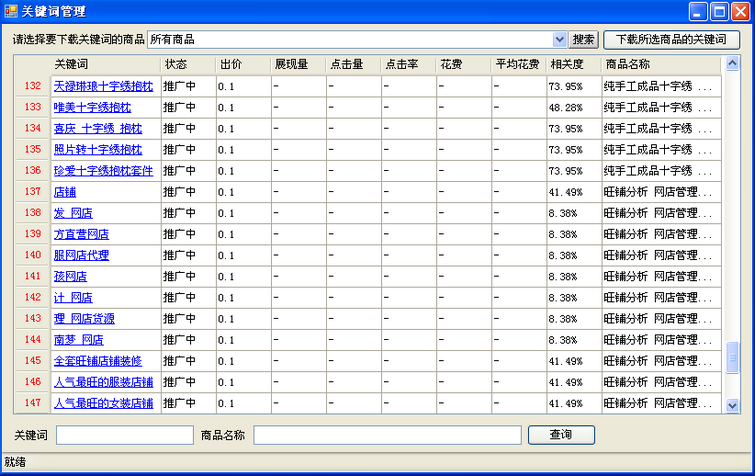Maximize the 关键词管理 window
Viewport: 755px width, 476px height.
point(719,12)
